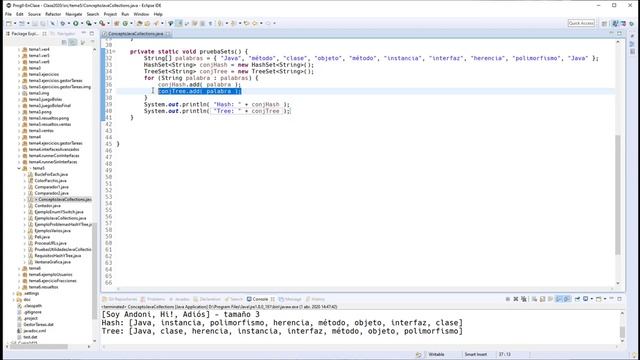Collapse pruebaSets method fold at line 31

click(114, 51)
